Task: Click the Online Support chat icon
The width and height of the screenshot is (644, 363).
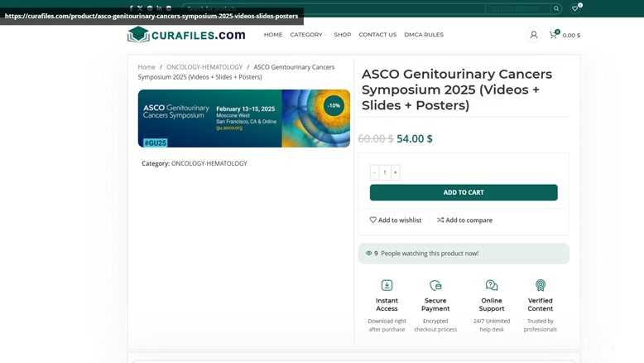Action: click(492, 285)
